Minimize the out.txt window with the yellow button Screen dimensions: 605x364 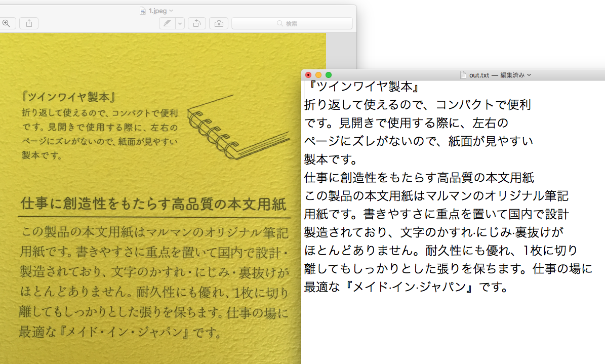pos(318,75)
